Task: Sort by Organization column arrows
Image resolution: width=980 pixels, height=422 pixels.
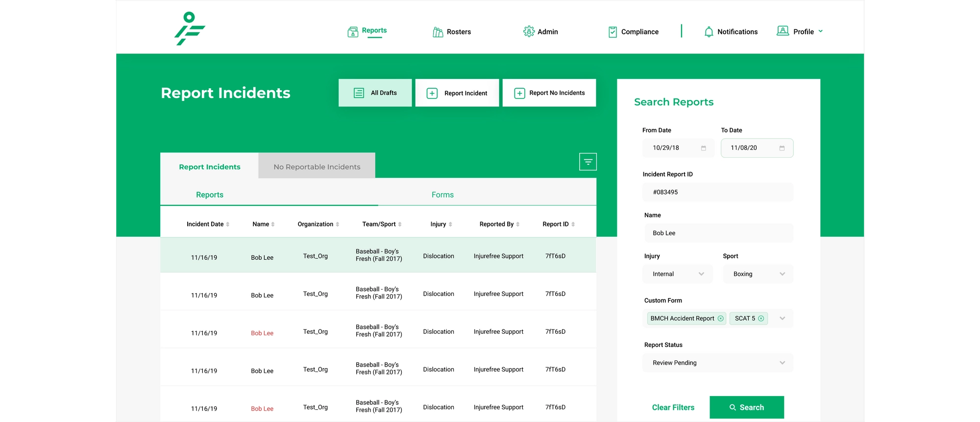Action: [338, 224]
